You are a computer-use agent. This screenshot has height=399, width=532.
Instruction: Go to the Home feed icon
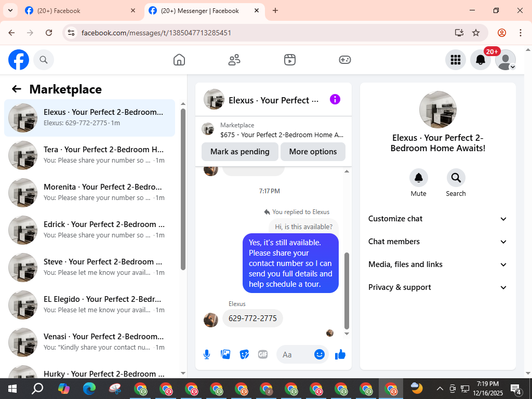pyautogui.click(x=179, y=60)
